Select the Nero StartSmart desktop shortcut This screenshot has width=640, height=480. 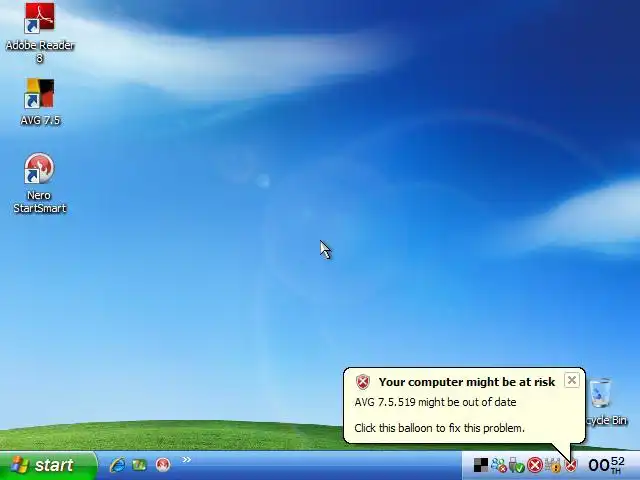[39, 184]
